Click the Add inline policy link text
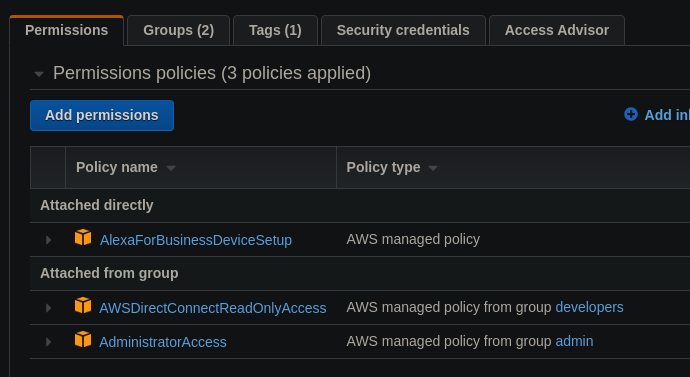The image size is (690, 377). pos(667,115)
